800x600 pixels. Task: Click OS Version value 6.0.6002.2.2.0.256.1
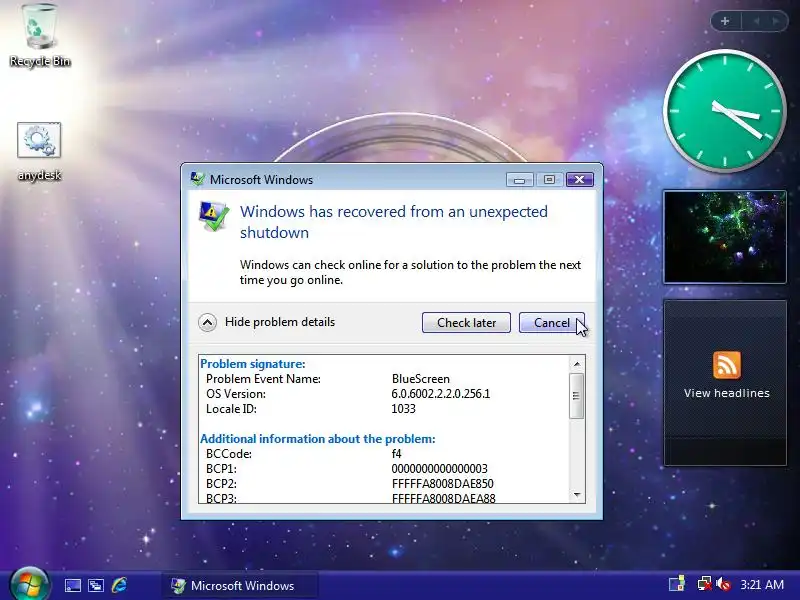(441, 394)
